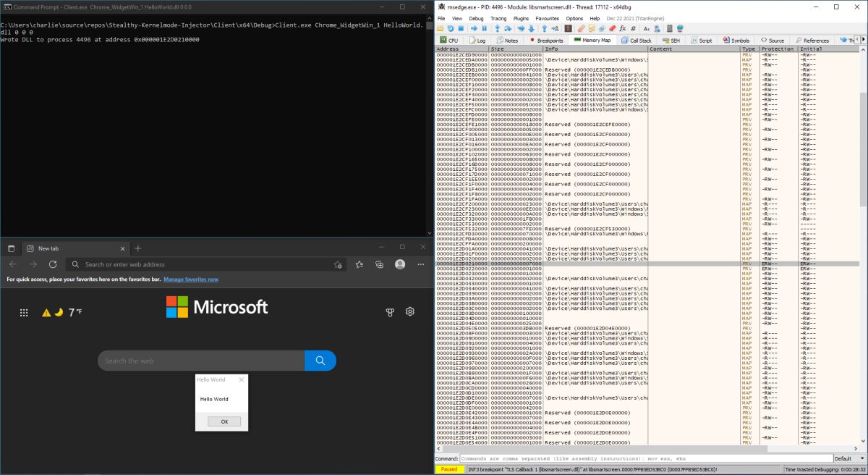Open the Favourites menu in x64dbg
This screenshot has height=475, width=868.
click(548, 18)
